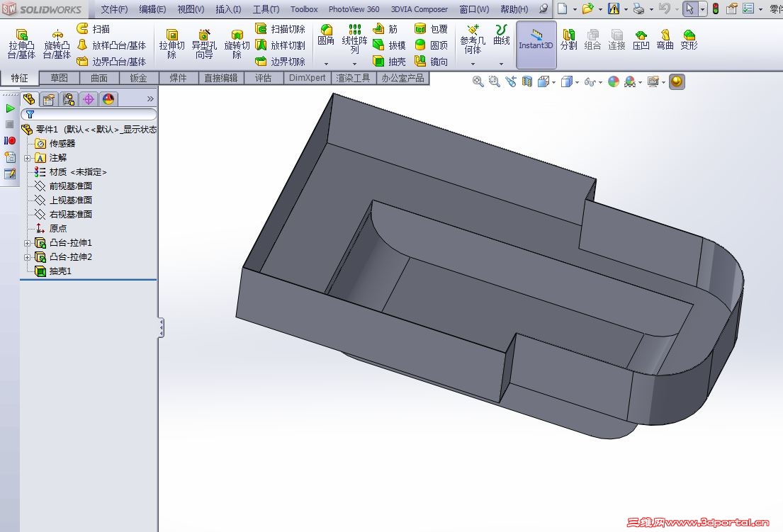Expand the 凸台-拉伸1 feature node
Image resolution: width=783 pixels, height=532 pixels.
(x=28, y=243)
